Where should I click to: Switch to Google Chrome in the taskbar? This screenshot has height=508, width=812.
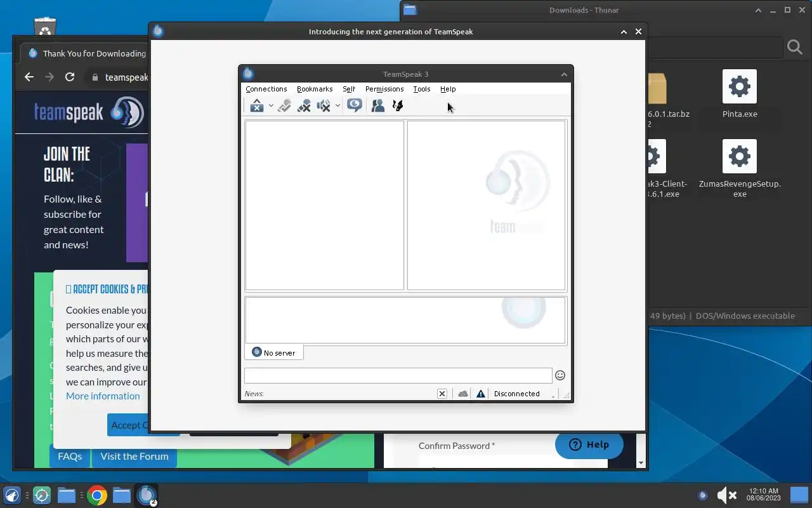coord(97,495)
